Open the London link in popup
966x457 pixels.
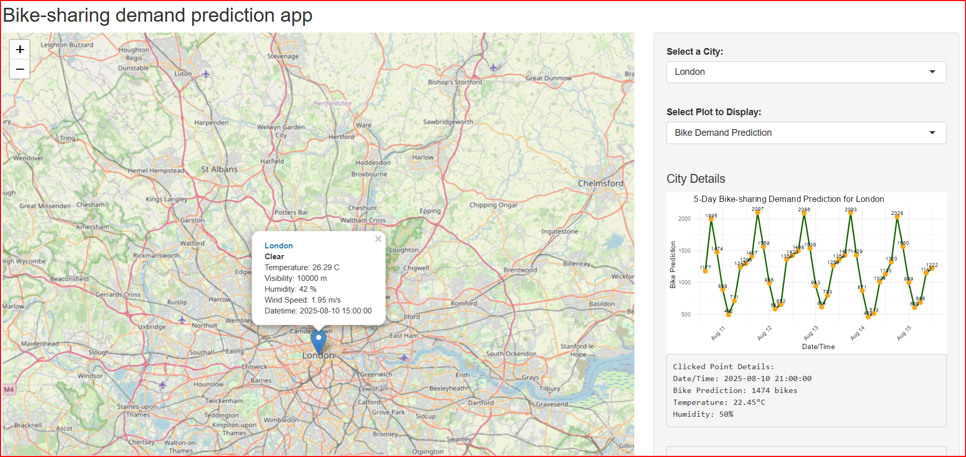click(278, 245)
